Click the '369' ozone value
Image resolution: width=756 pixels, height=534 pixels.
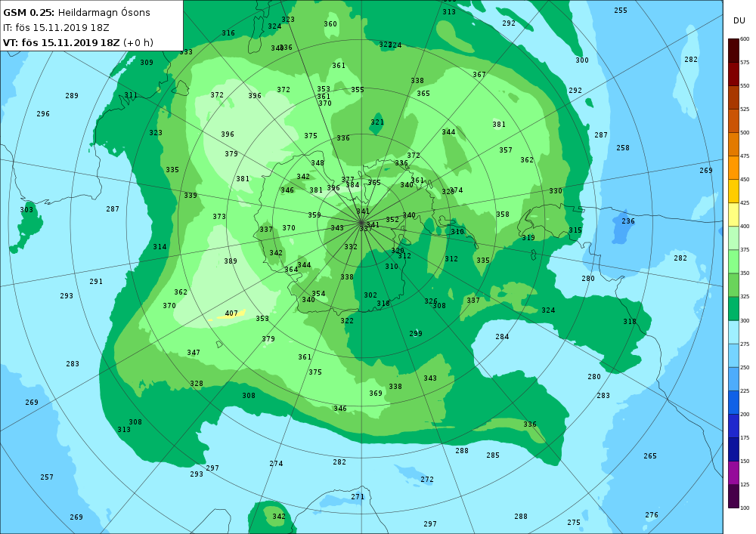[376, 393]
